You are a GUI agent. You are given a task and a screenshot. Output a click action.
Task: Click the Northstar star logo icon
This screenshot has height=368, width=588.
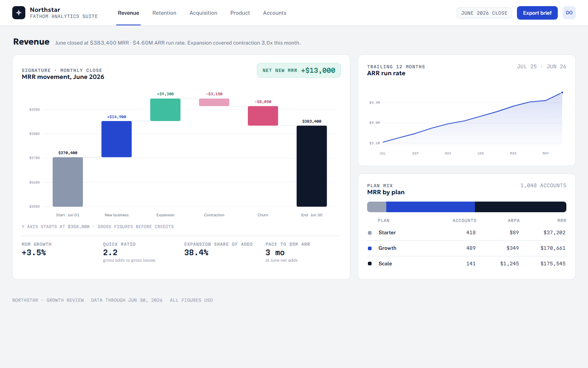[x=19, y=13]
